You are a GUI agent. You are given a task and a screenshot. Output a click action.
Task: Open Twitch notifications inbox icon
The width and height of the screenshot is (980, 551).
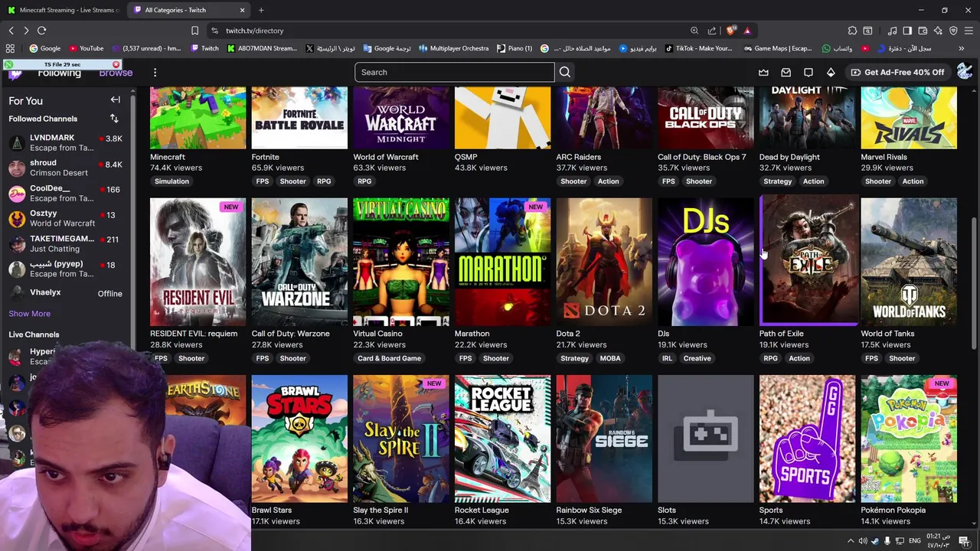point(786,72)
